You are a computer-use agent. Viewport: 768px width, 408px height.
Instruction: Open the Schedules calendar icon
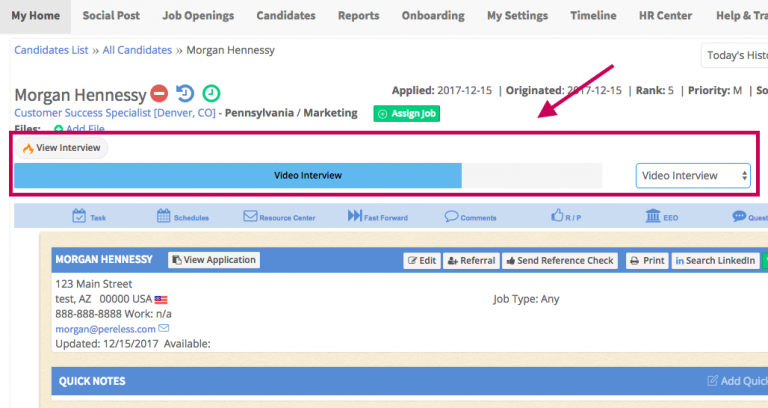point(164,216)
